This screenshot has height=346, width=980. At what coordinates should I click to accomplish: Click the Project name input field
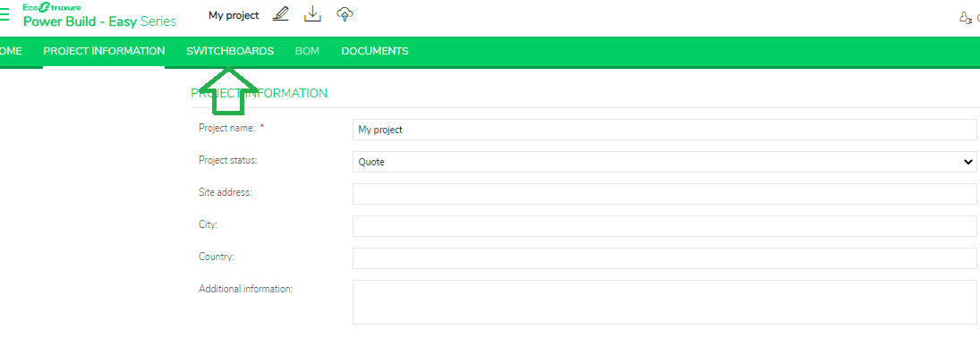[x=664, y=130]
